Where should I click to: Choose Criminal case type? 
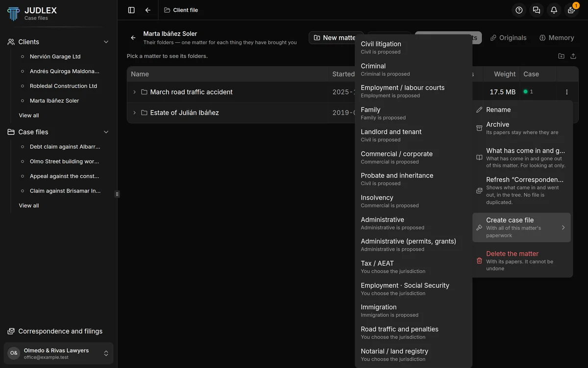pos(413,70)
